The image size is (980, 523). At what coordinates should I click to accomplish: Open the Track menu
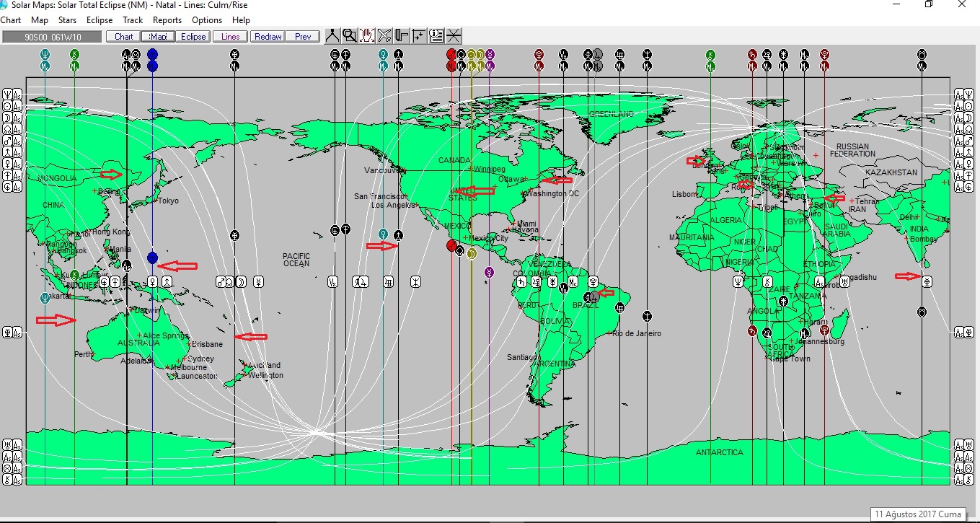click(133, 20)
